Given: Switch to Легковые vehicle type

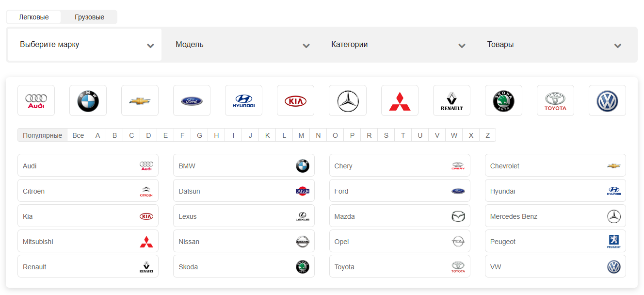Looking at the screenshot, I should [34, 17].
